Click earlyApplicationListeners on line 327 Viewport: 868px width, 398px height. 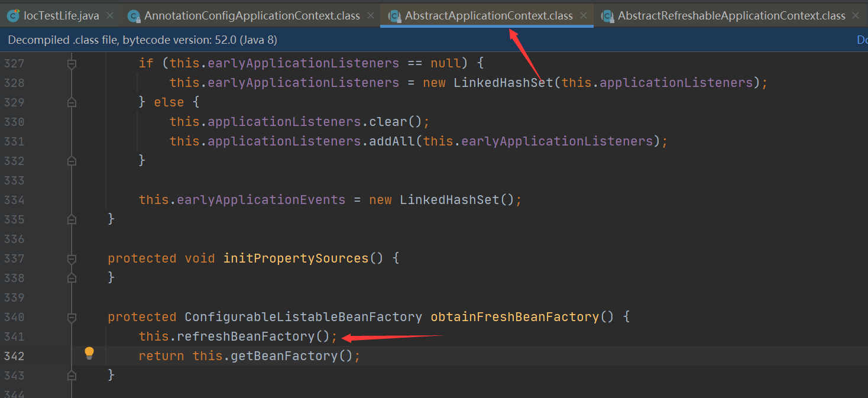tap(303, 63)
